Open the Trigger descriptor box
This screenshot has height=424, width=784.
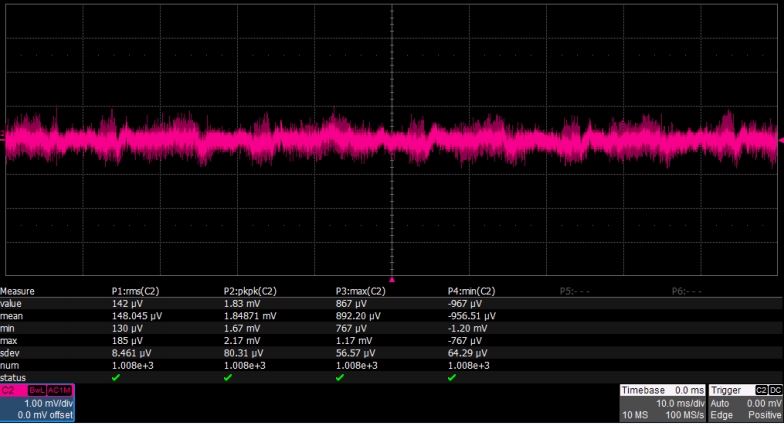pos(745,403)
